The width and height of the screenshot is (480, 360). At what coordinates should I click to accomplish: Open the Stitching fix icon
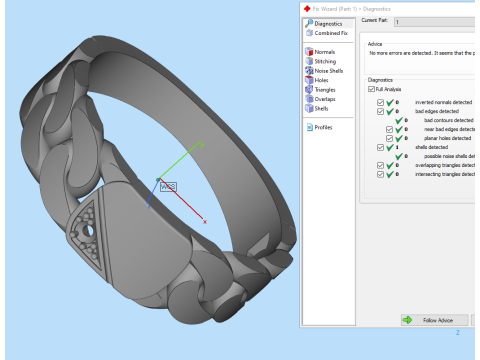pyautogui.click(x=309, y=61)
